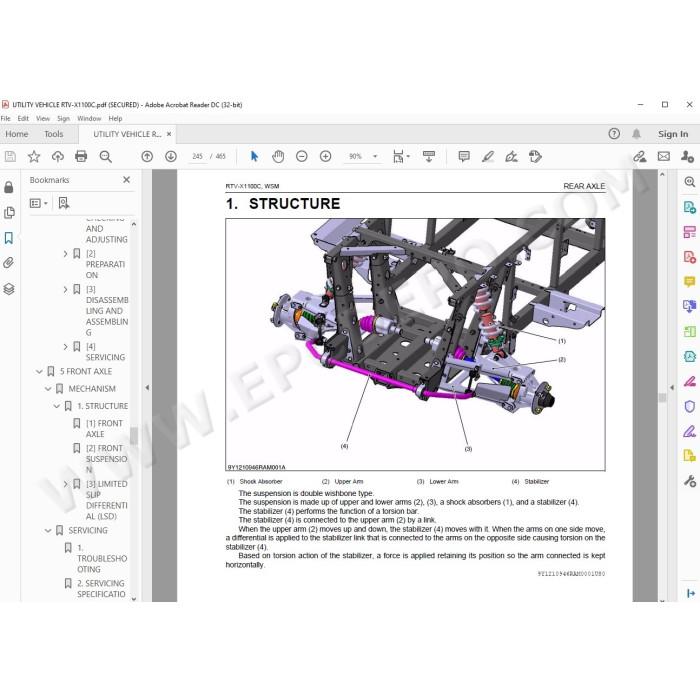Close the Bookmarks panel
Screen dimensions: 700x700
[x=126, y=179]
